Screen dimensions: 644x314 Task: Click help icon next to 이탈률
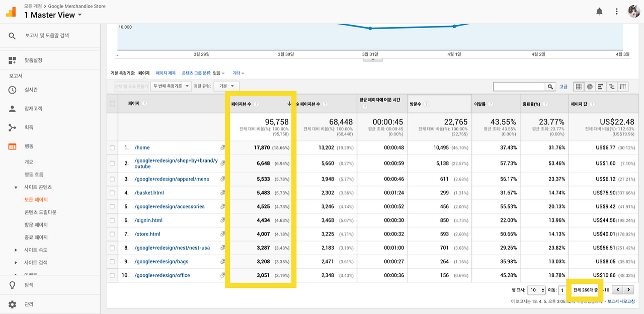click(491, 104)
